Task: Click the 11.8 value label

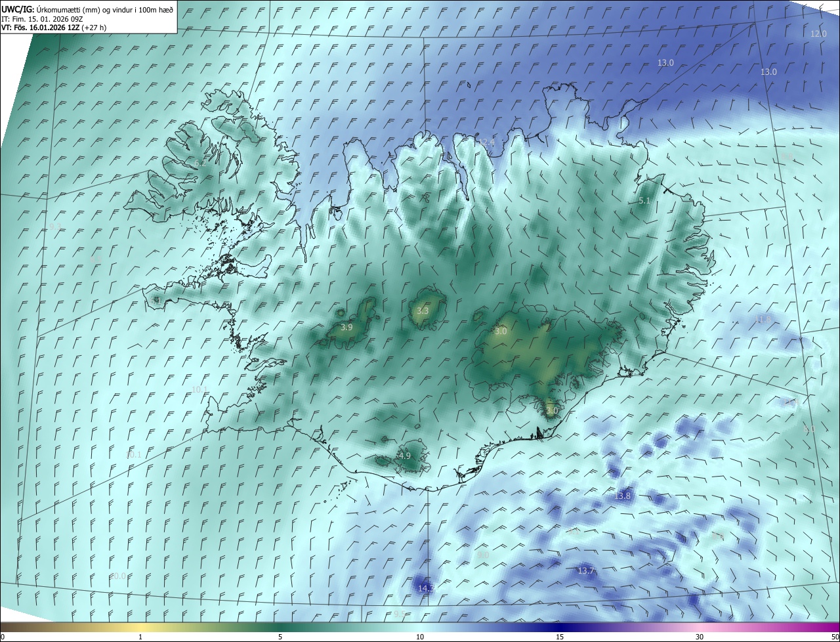Action: [763, 319]
